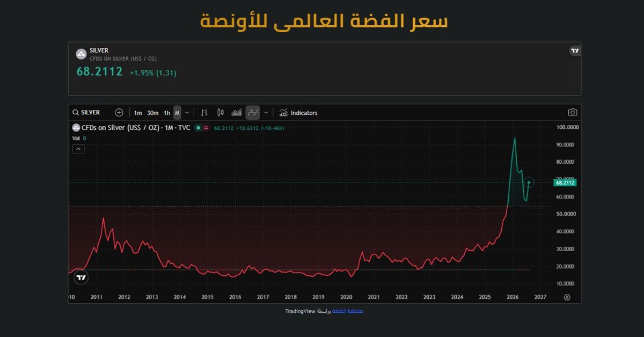Open the SILVER symbol search
The height and width of the screenshot is (337, 644).
point(86,113)
